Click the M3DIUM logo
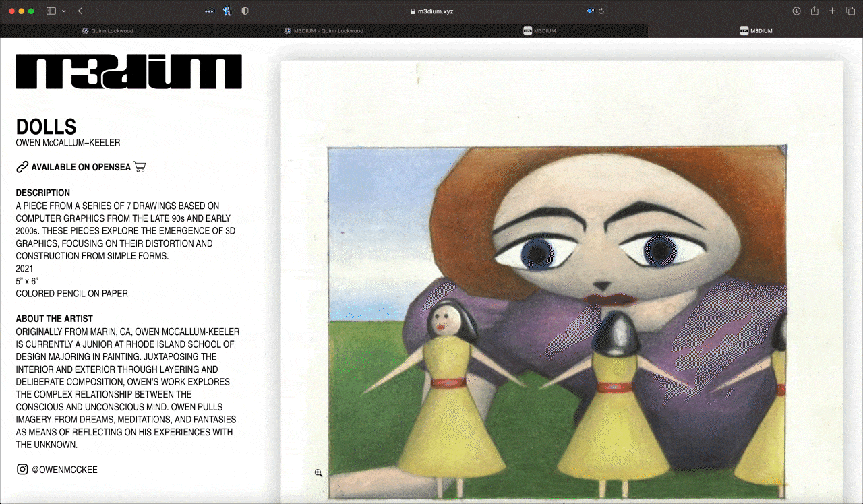This screenshot has height=504, width=863. (x=129, y=71)
